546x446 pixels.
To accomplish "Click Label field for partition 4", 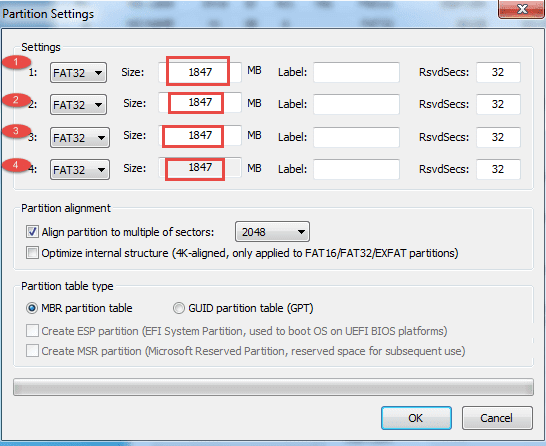I will click(356, 169).
